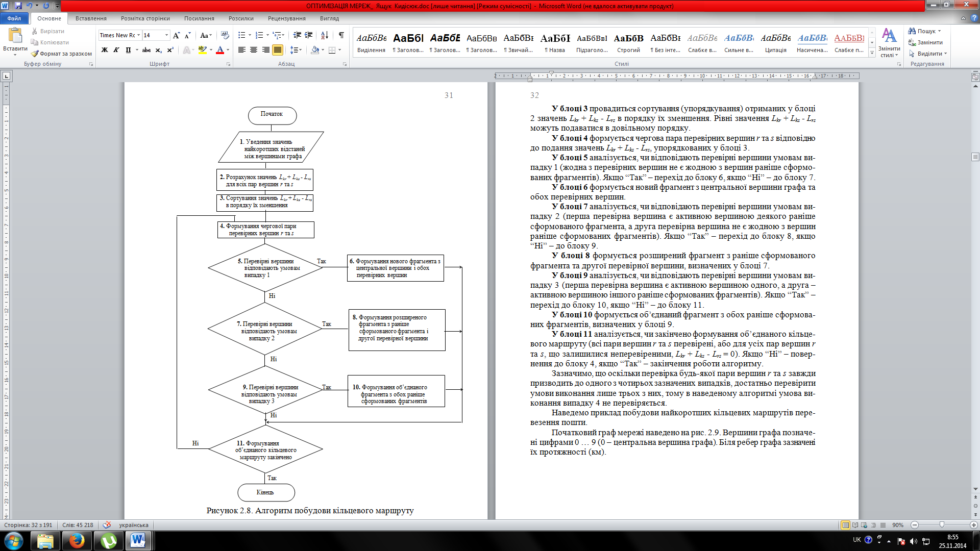Toggle ruler visibility button above scrollbar

(x=975, y=77)
